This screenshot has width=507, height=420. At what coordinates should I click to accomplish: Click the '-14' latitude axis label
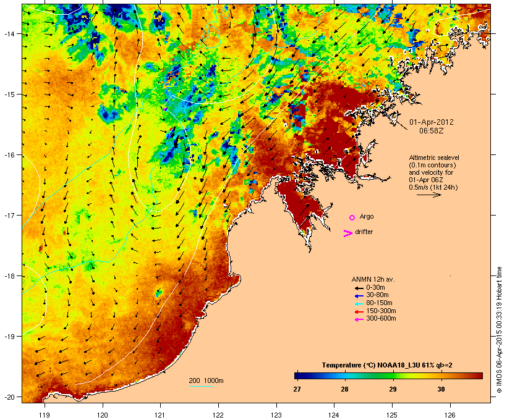9,34
